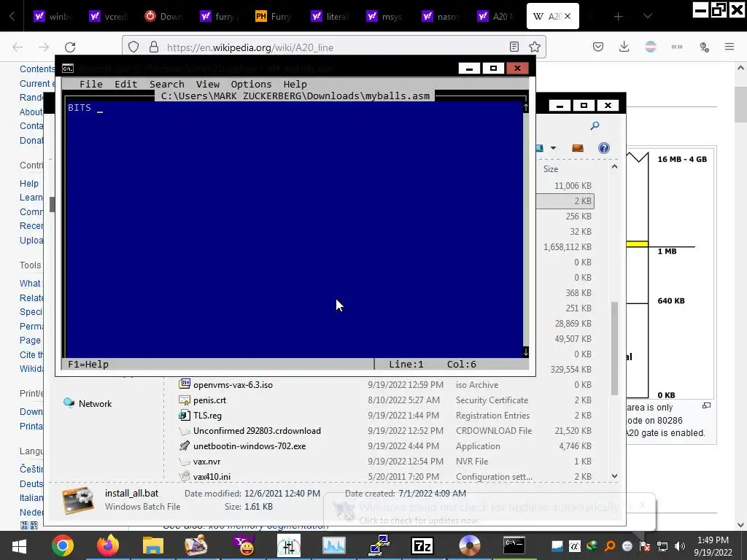Click the Firefox page vertical scrollbar thumb

(740, 104)
